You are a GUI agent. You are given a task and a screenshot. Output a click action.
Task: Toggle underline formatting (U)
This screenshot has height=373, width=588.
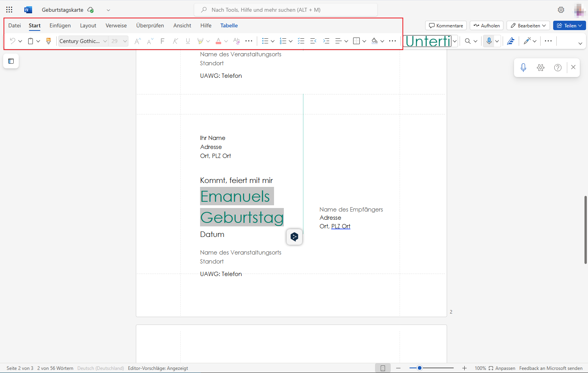(188, 41)
